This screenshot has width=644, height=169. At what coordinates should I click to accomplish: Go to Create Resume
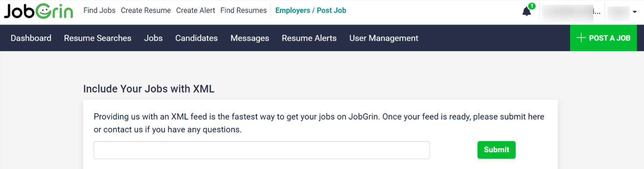(x=146, y=10)
